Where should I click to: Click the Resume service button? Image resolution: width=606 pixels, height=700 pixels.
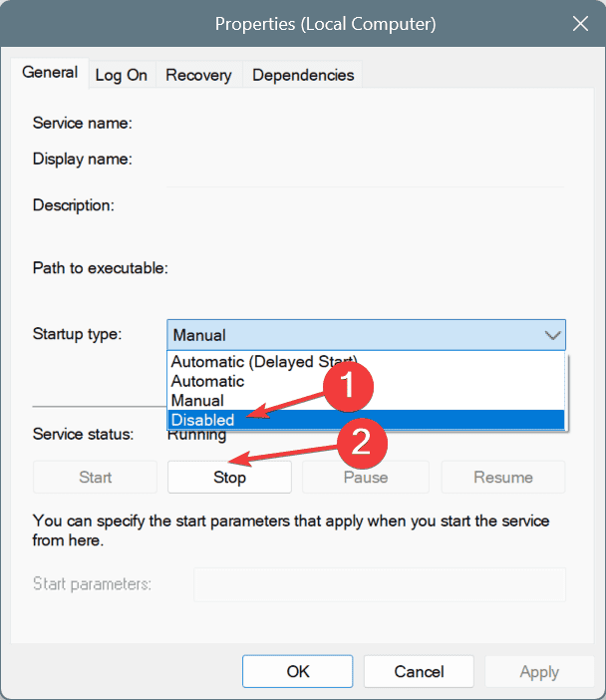[x=503, y=478]
